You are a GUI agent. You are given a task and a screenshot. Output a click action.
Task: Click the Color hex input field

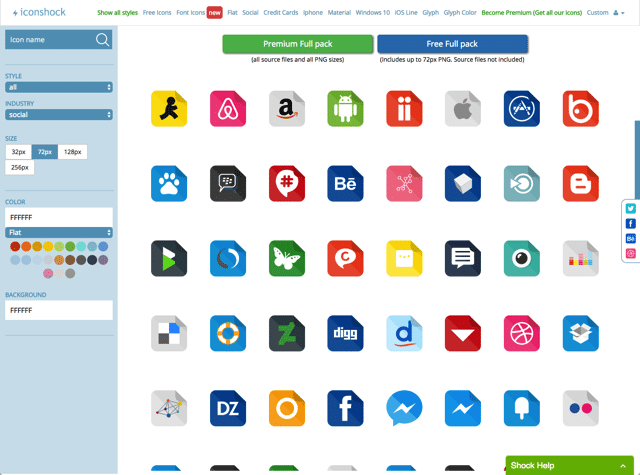click(x=59, y=218)
